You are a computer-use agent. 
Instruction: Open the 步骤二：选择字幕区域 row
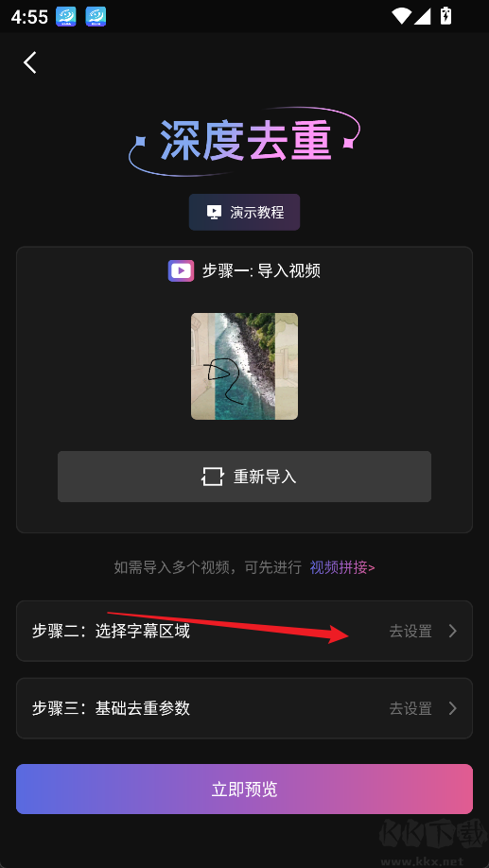pos(244,631)
